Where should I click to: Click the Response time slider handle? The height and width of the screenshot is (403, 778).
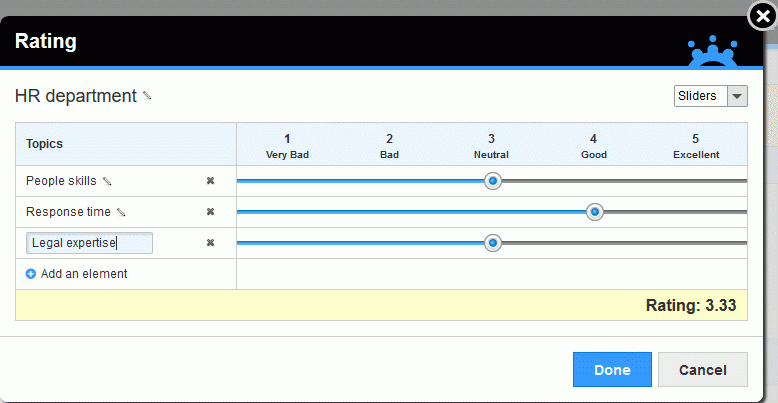(x=594, y=212)
